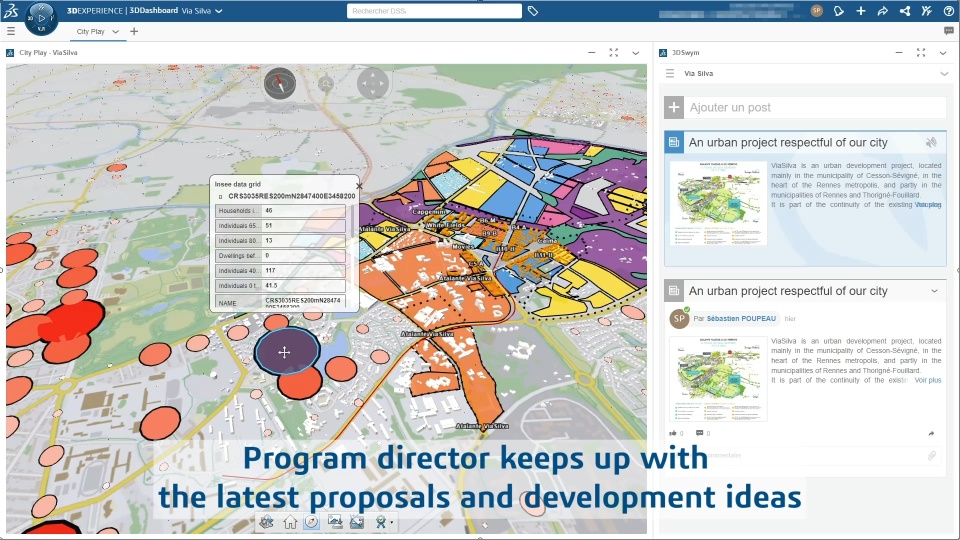
Task: Click the City Play widget app icon
Action: 10,53
